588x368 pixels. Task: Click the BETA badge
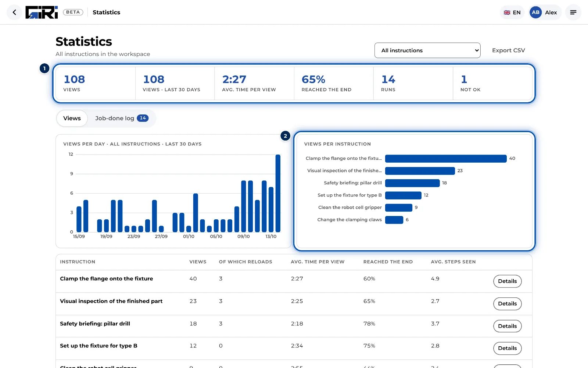pos(73,12)
